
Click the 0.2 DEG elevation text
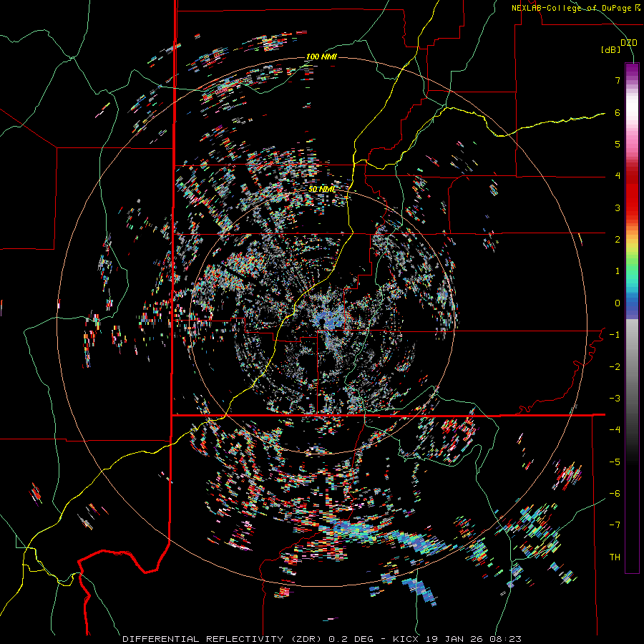click(351, 639)
